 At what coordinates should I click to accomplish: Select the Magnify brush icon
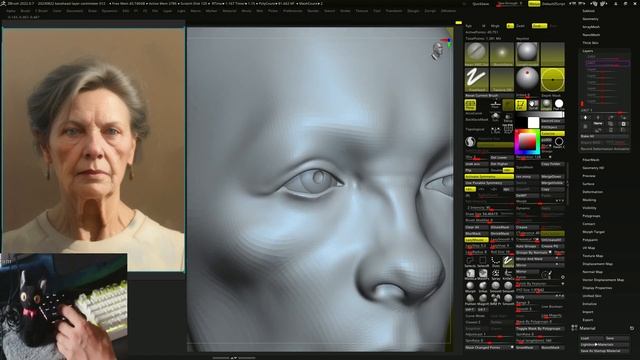pyautogui.click(x=483, y=299)
